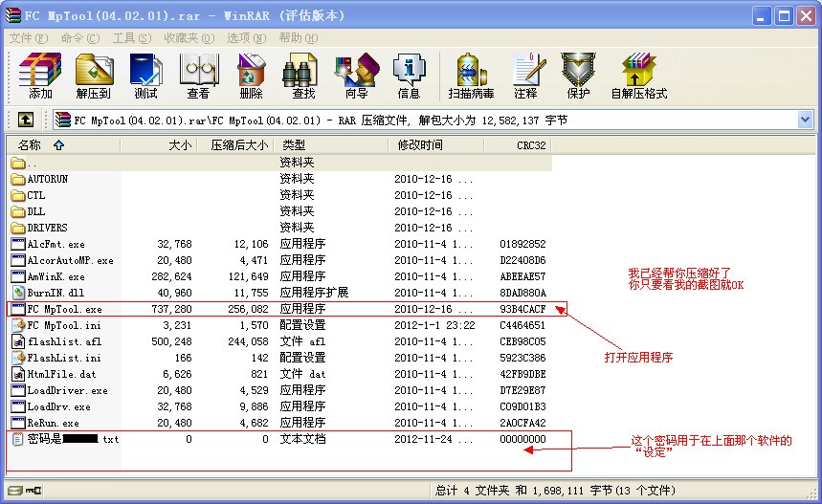Screen dimensions: 822x504
Task: Open the 查看 (View) tool
Action: [x=199, y=76]
